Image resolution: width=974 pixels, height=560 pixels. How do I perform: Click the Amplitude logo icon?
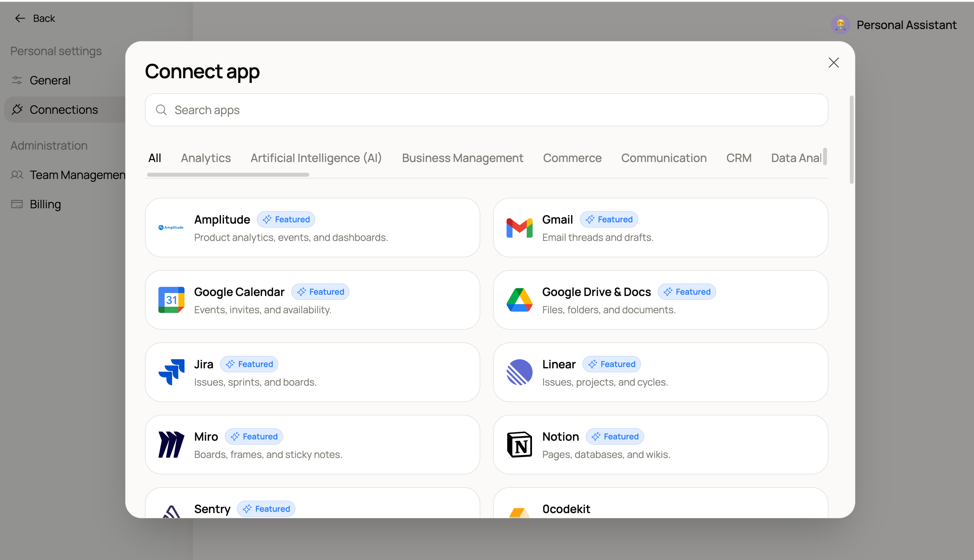(171, 227)
